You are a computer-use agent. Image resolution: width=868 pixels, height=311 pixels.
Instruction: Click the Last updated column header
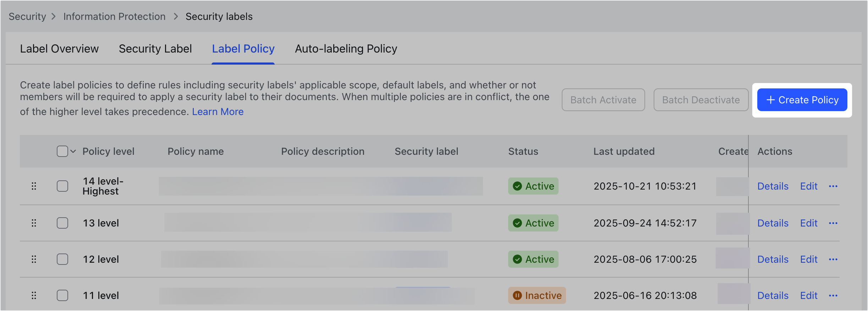pos(624,151)
